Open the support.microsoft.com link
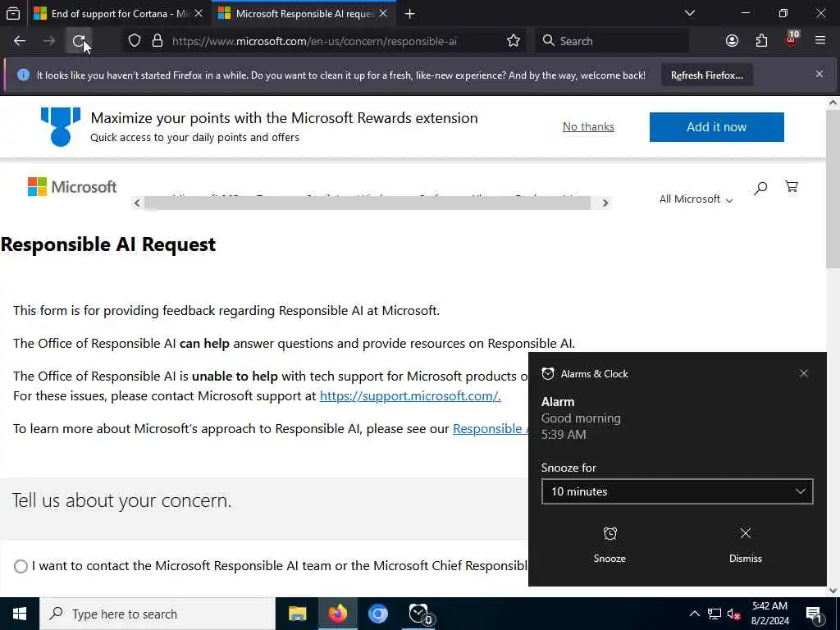 tap(410, 396)
